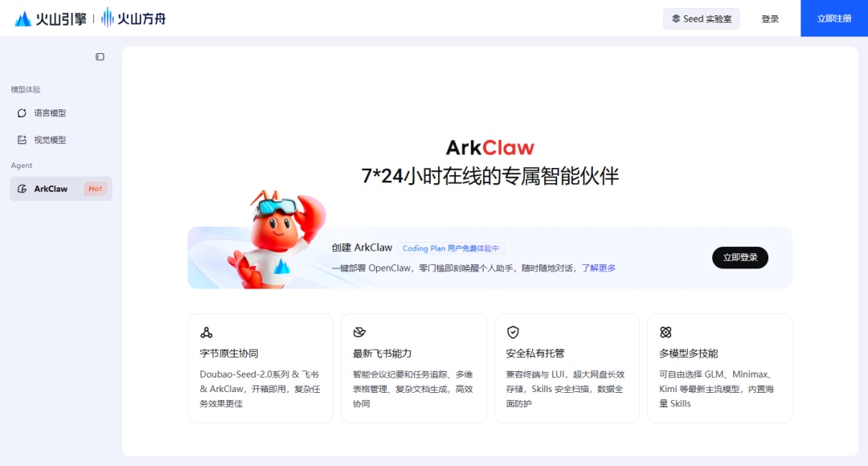The height and width of the screenshot is (466, 868).
Task: Click the ArkClaw main title
Action: (x=490, y=148)
